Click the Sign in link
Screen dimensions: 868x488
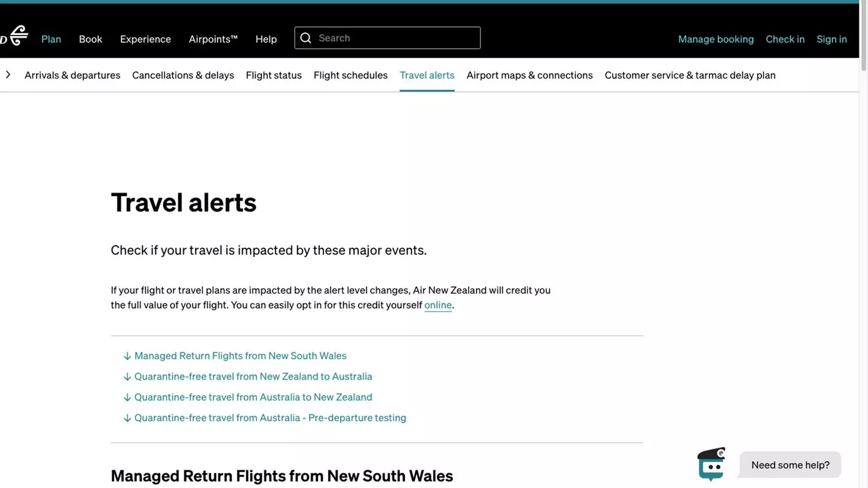(831, 39)
